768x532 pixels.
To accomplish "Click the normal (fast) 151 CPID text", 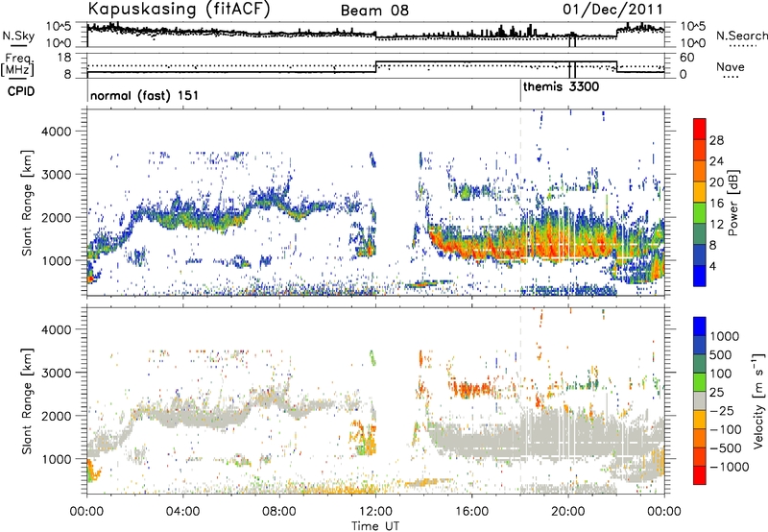I will pos(145,95).
